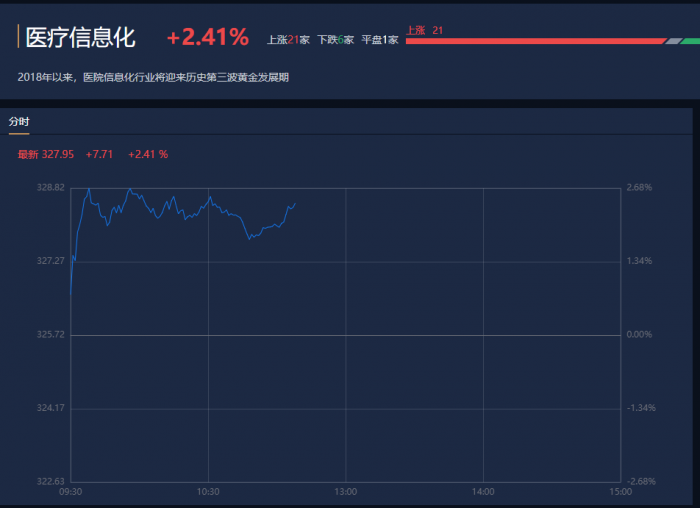Viewport: 700px width, 508px height.
Task: Select the 下跌6家 count
Action: click(336, 40)
